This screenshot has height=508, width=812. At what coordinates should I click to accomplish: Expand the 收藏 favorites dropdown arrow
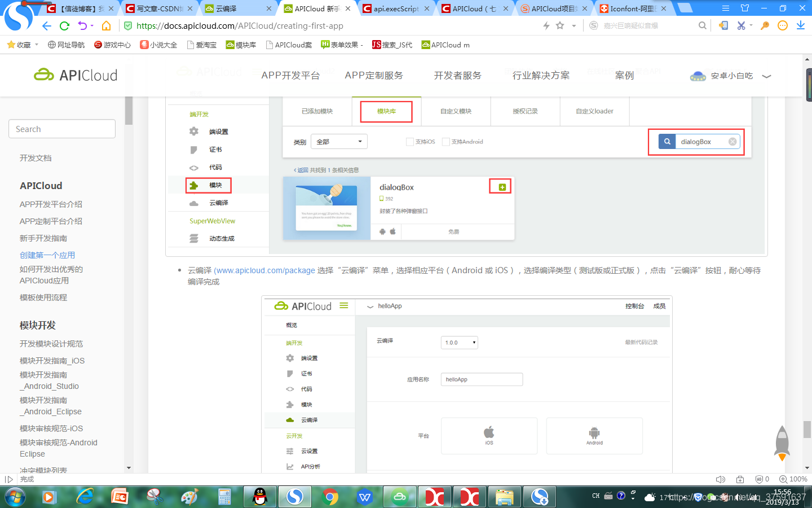37,45
